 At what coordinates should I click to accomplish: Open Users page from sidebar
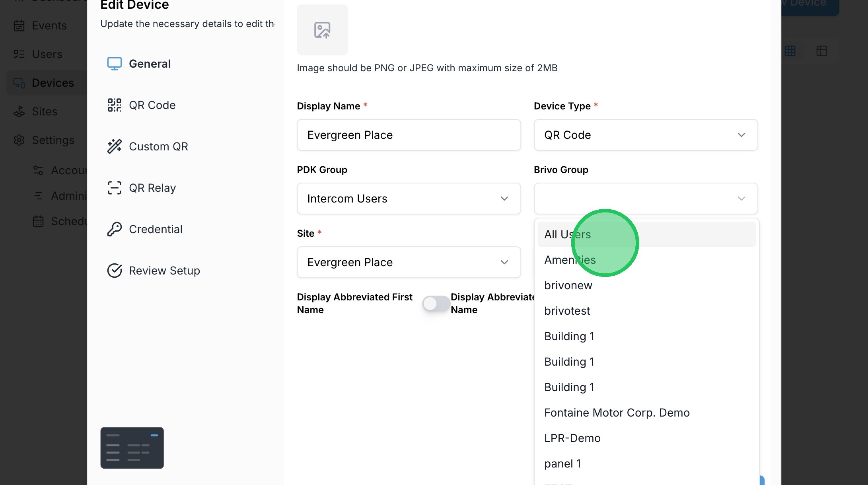coord(47,54)
